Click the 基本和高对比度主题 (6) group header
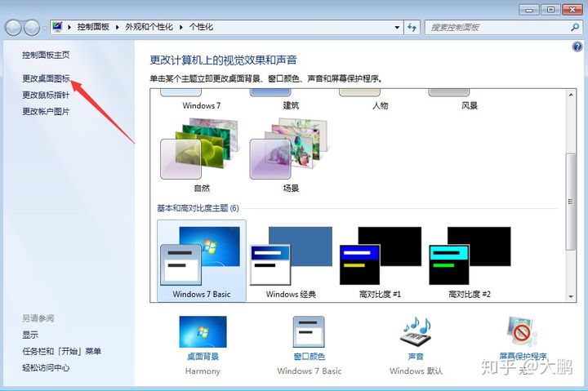 click(198, 208)
